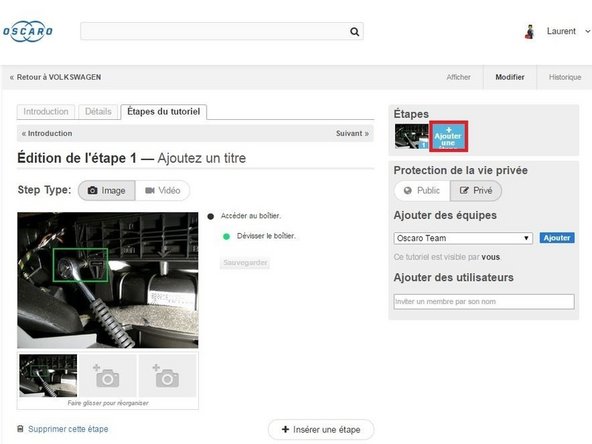Click the Accéder au boîtier text line
The image size is (592, 444).
point(251,216)
